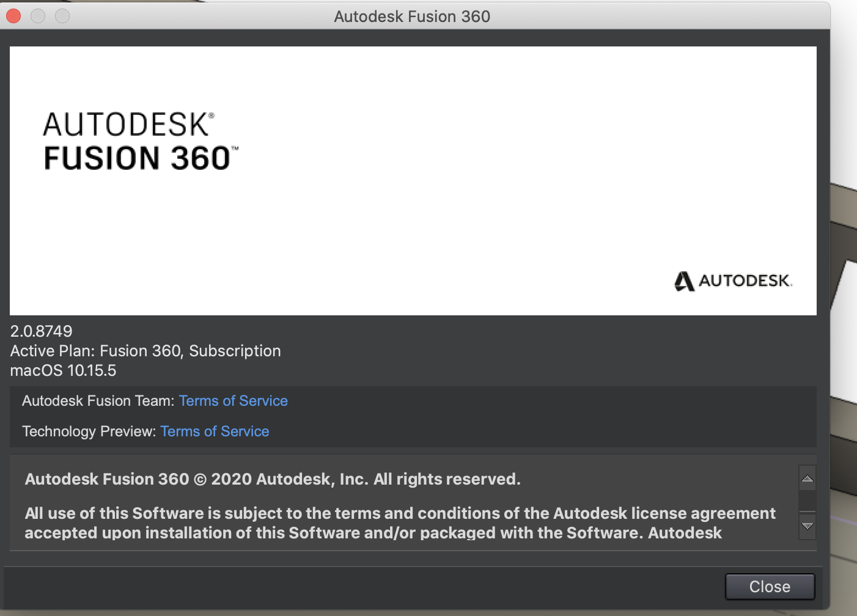
Task: Click the license agreement paragraph
Action: [397, 522]
